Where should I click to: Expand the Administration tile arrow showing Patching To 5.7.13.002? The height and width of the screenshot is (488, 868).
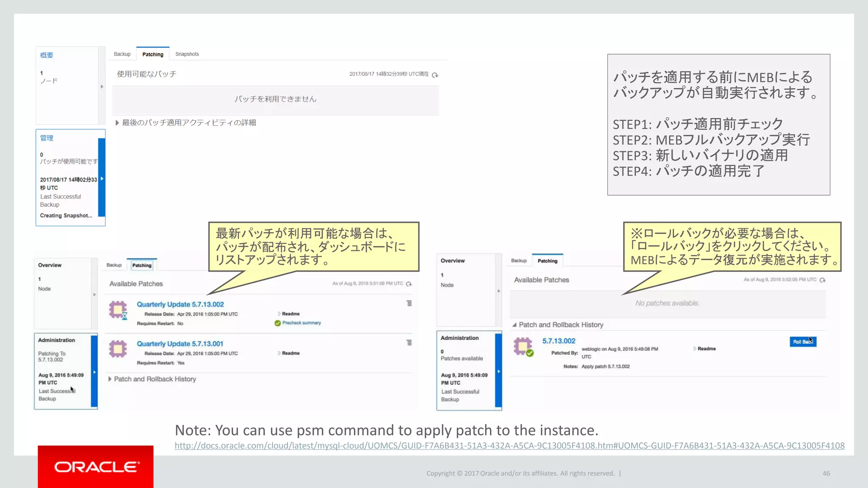[x=95, y=372]
